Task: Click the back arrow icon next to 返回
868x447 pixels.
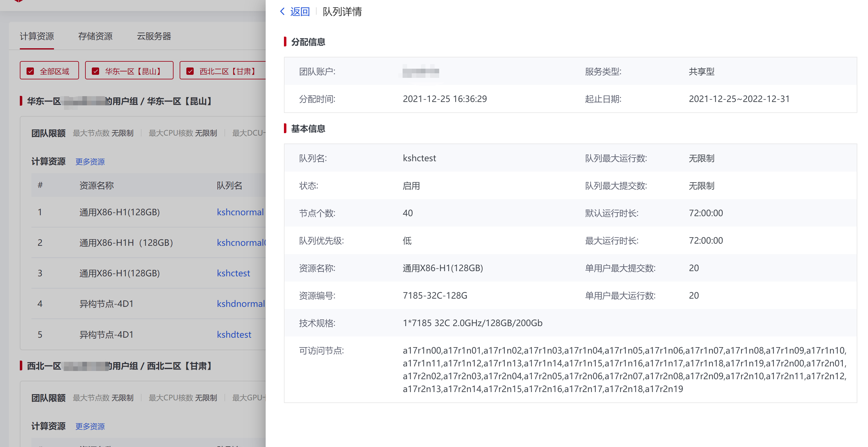Action: click(282, 12)
